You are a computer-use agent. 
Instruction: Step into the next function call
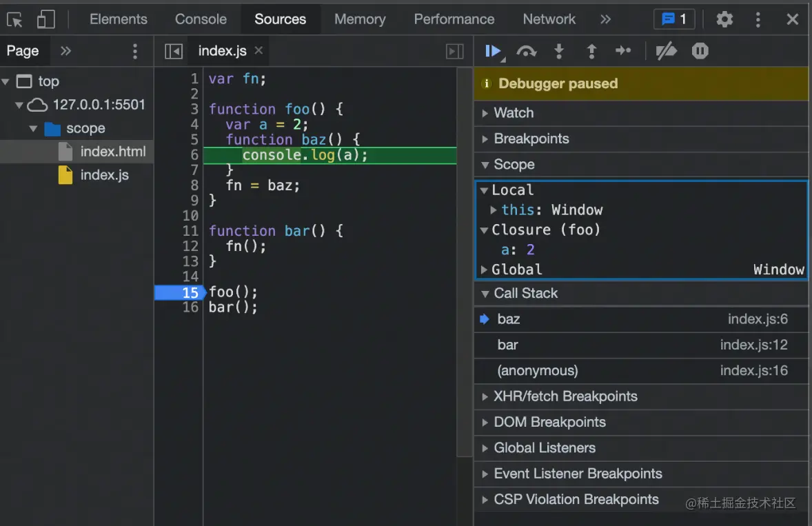559,51
